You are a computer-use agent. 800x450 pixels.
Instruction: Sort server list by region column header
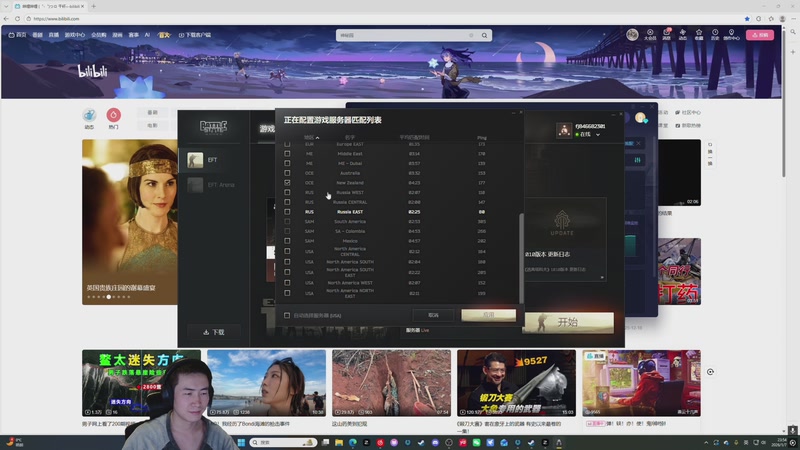[311, 138]
